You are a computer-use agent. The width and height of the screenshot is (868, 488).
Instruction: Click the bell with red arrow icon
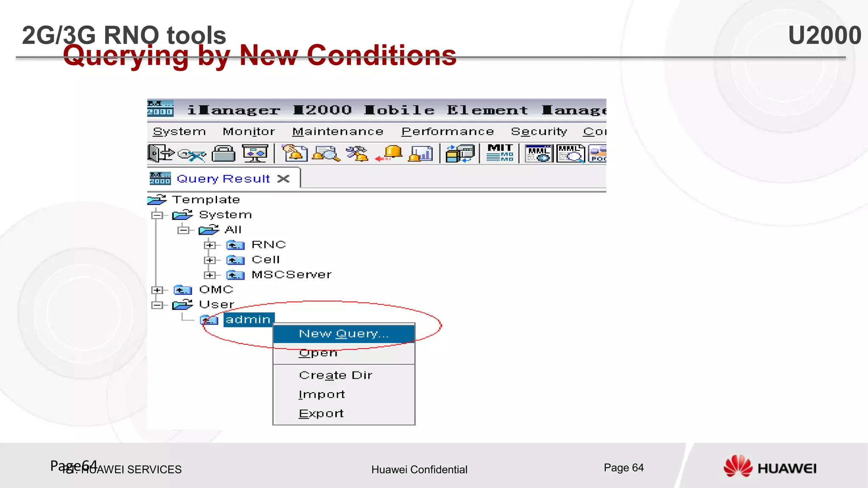(389, 154)
